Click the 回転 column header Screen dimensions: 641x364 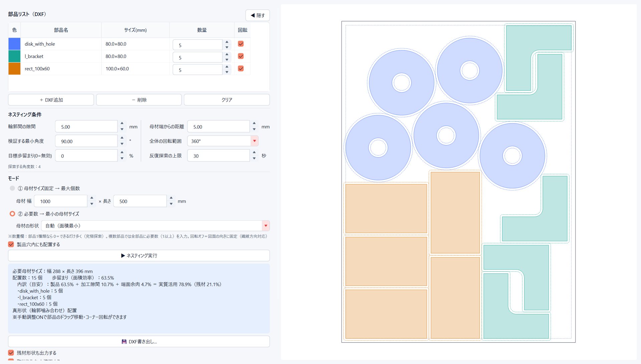click(243, 30)
